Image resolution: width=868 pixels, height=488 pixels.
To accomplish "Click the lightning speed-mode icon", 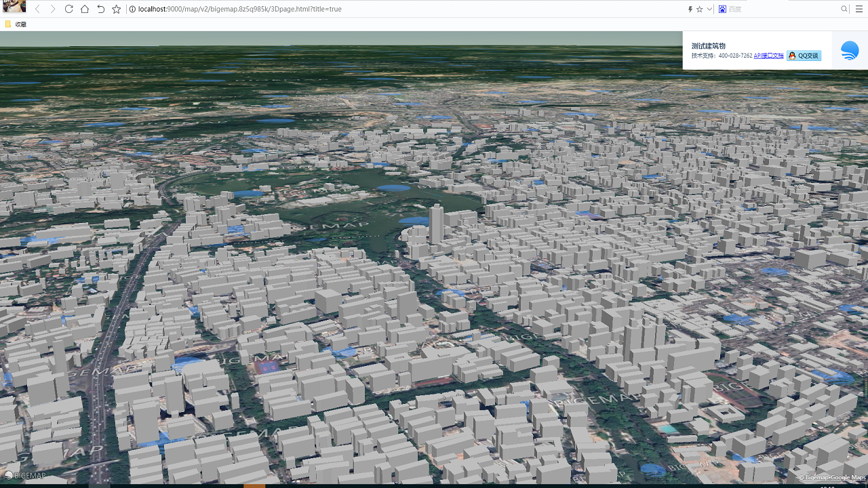I will [690, 9].
